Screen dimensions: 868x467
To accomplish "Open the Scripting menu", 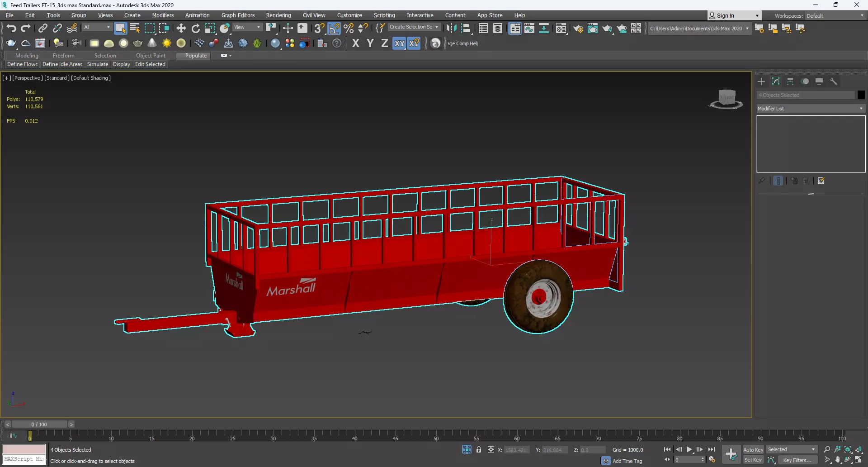I will click(384, 15).
